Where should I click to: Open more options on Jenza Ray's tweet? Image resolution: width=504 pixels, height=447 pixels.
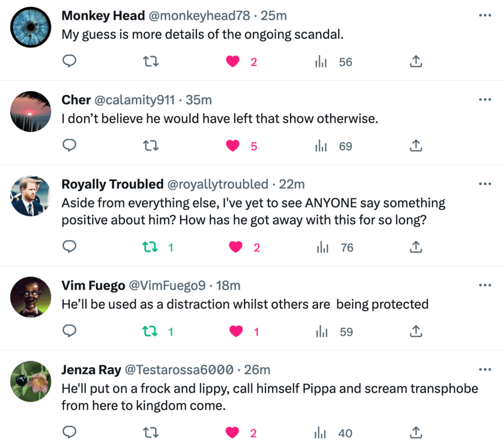pyautogui.click(x=484, y=369)
